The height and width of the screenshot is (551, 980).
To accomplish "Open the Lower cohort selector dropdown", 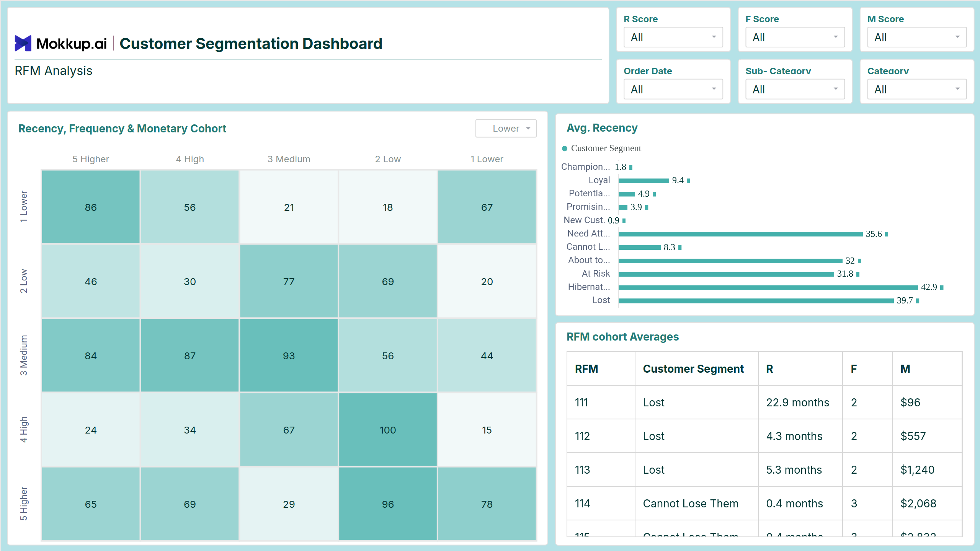I will pos(506,129).
